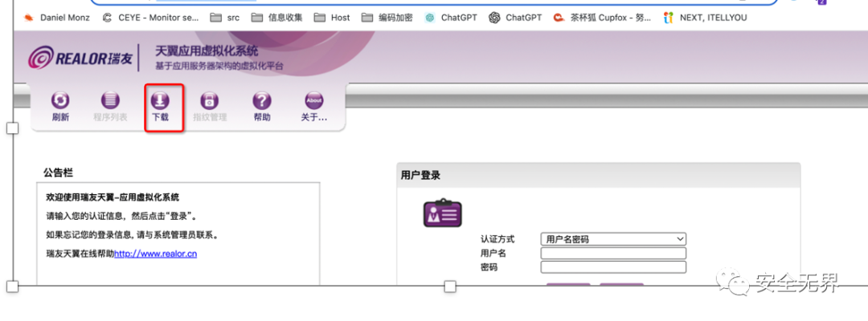Focus the 密码 password input field
Image resolution: width=868 pixels, height=321 pixels.
613,267
